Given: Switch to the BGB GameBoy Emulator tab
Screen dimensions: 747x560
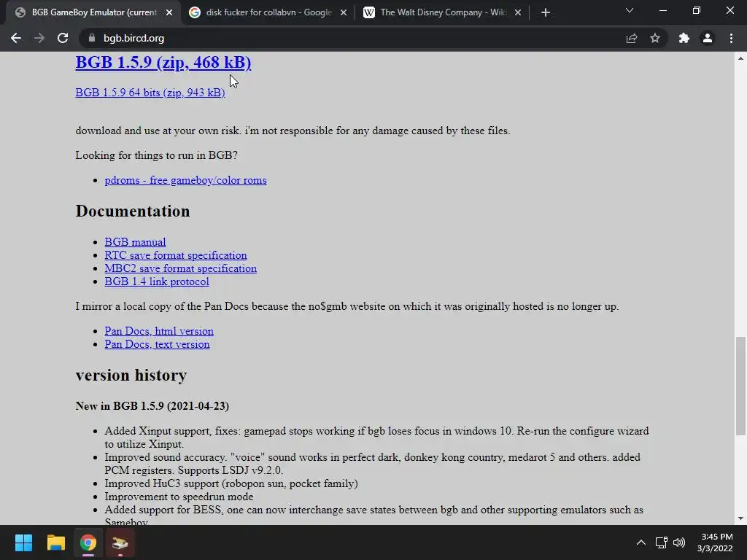Looking at the screenshot, I should (x=93, y=12).
